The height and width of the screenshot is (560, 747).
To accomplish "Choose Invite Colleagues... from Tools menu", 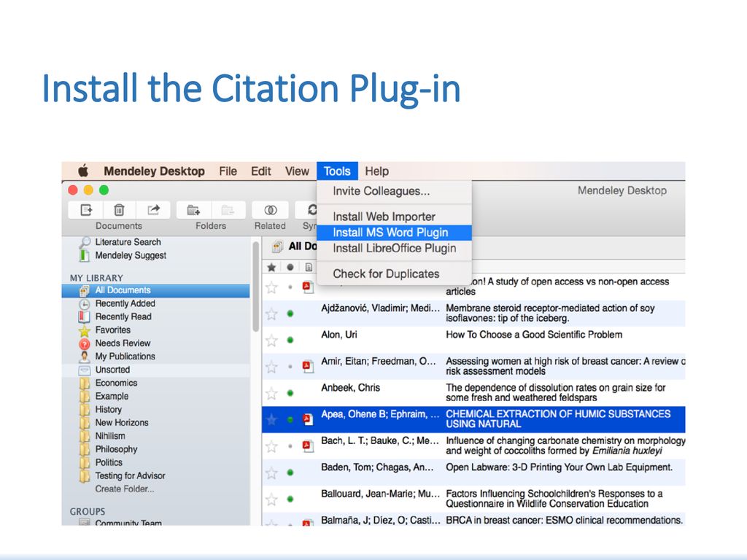I will click(394, 191).
